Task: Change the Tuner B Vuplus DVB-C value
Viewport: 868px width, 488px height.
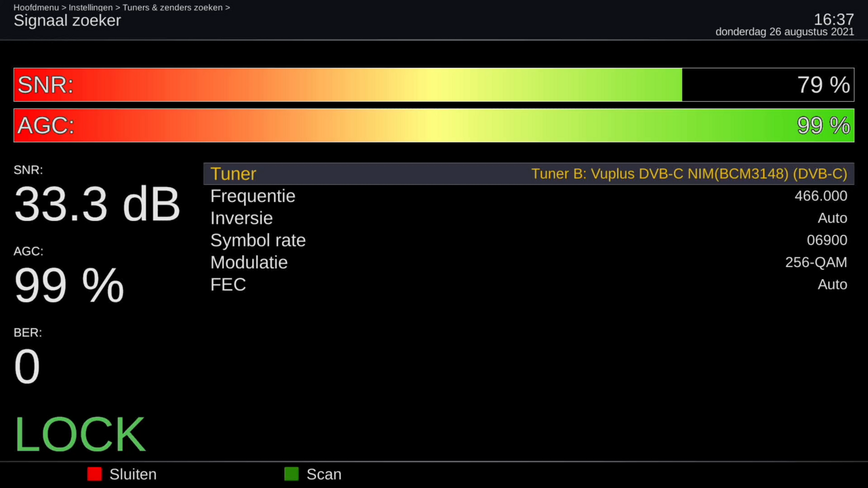Action: coord(689,174)
